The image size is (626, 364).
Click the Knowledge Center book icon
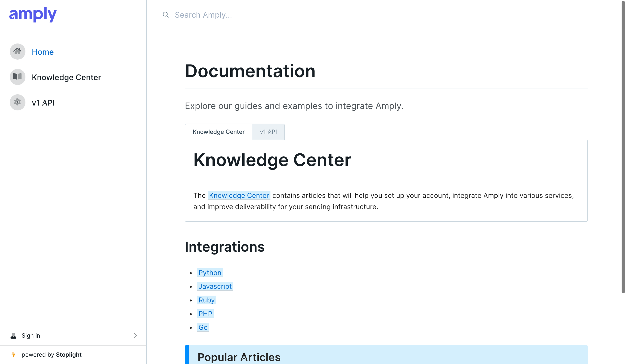point(17,77)
